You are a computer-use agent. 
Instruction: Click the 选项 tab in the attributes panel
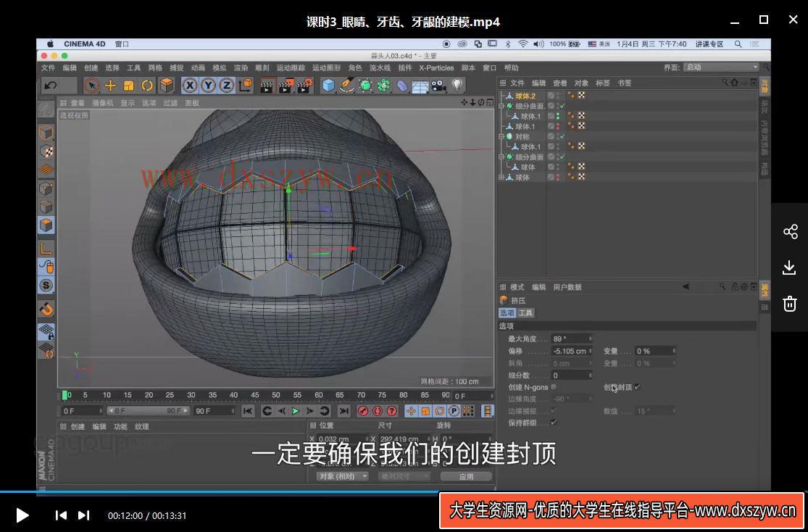(507, 313)
